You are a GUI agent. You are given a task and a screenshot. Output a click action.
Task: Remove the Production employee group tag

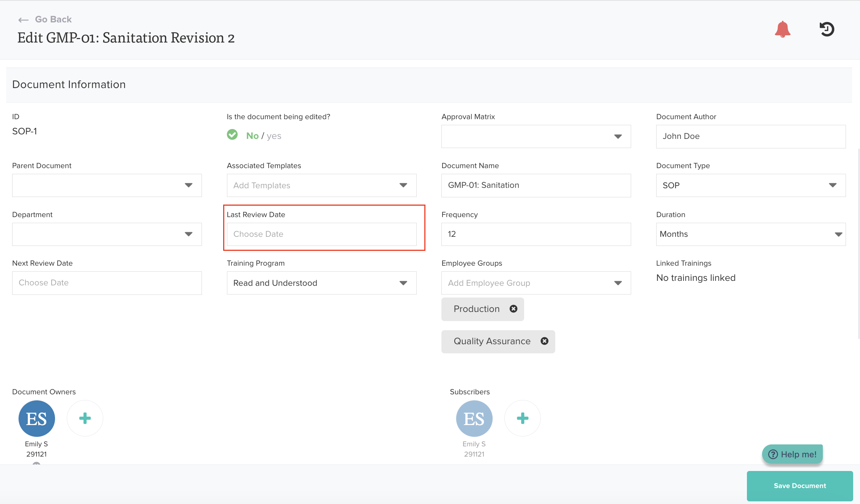513,309
